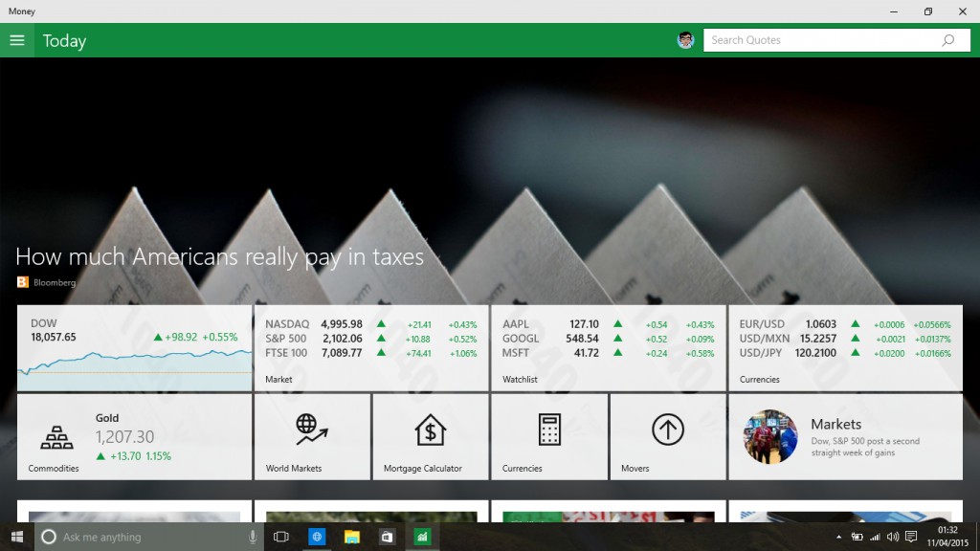The height and width of the screenshot is (551, 980).
Task: Open the Store taskbar icon
Action: click(387, 537)
